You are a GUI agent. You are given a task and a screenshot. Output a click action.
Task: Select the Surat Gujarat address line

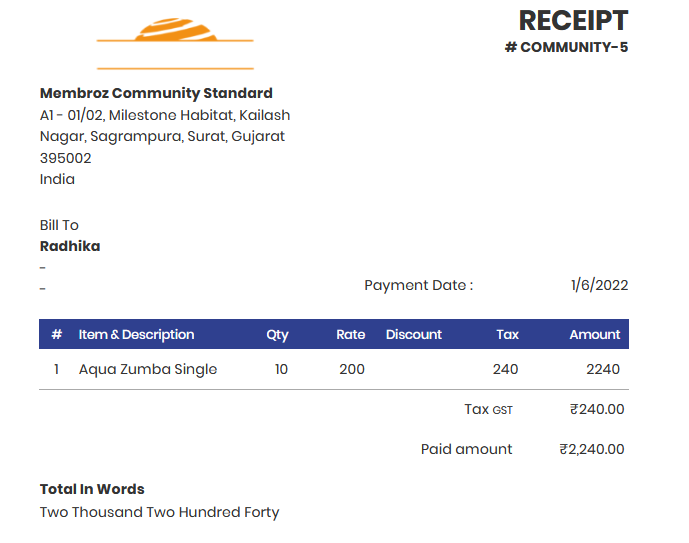[162, 137]
